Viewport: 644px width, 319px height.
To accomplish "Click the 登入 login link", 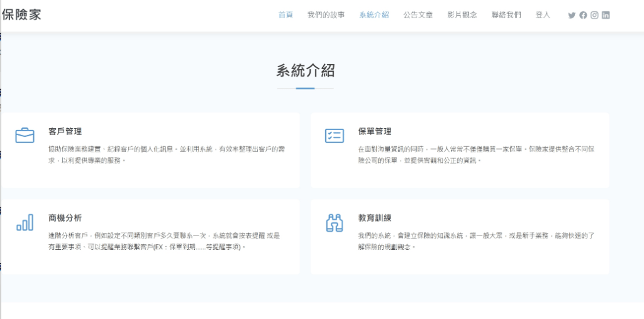I will click(543, 15).
